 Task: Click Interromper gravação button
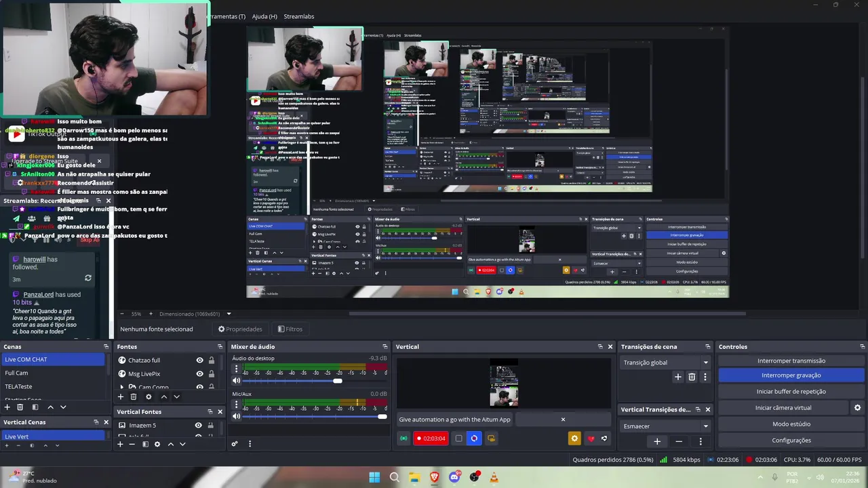point(791,375)
